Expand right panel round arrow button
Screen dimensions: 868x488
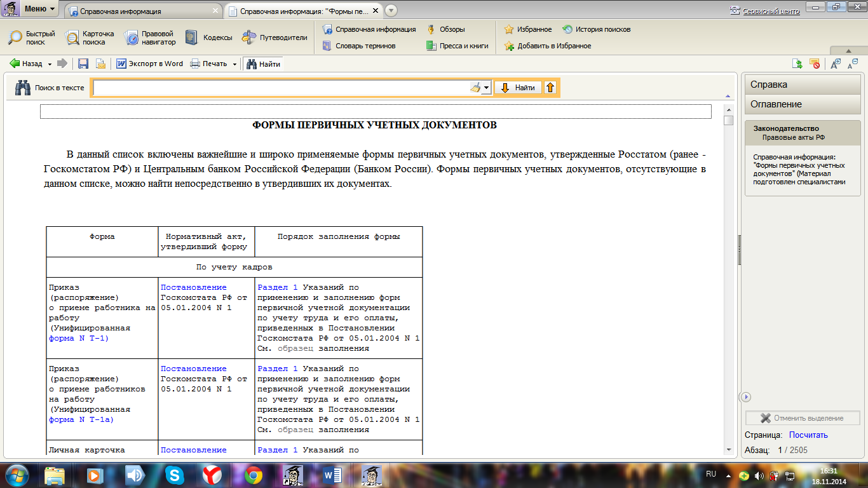pos(747,396)
